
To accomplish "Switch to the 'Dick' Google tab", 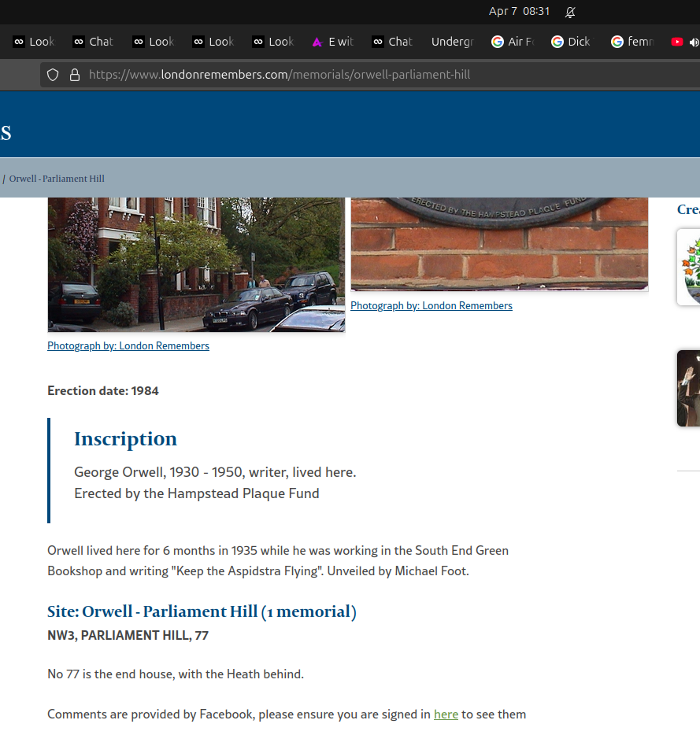I will (572, 42).
